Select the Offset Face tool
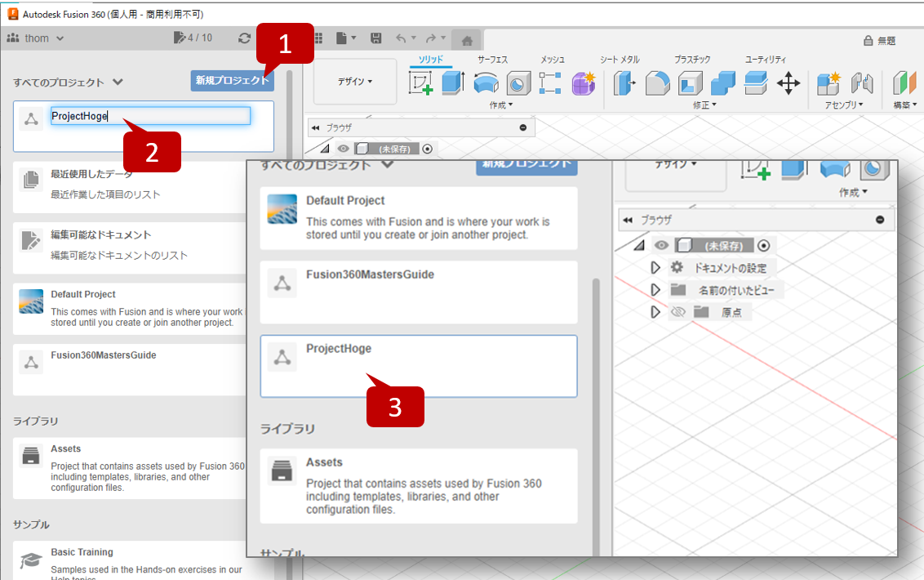The height and width of the screenshot is (580, 924). [755, 83]
